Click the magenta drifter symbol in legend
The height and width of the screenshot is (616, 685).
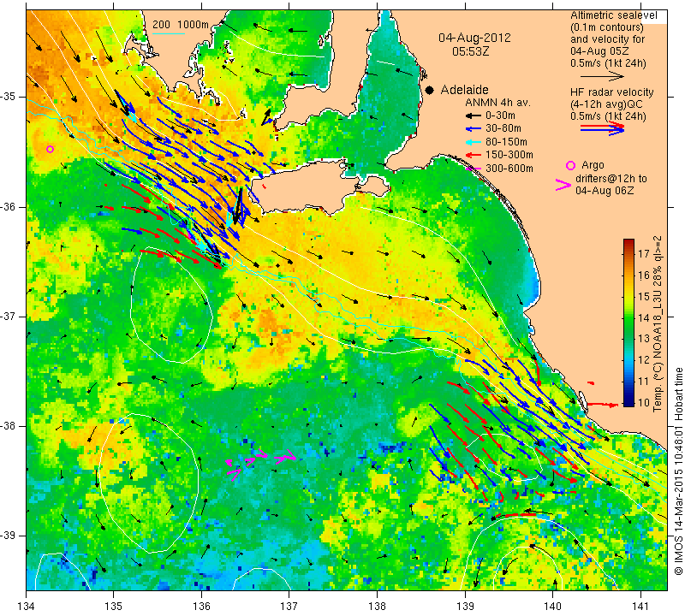(563, 185)
